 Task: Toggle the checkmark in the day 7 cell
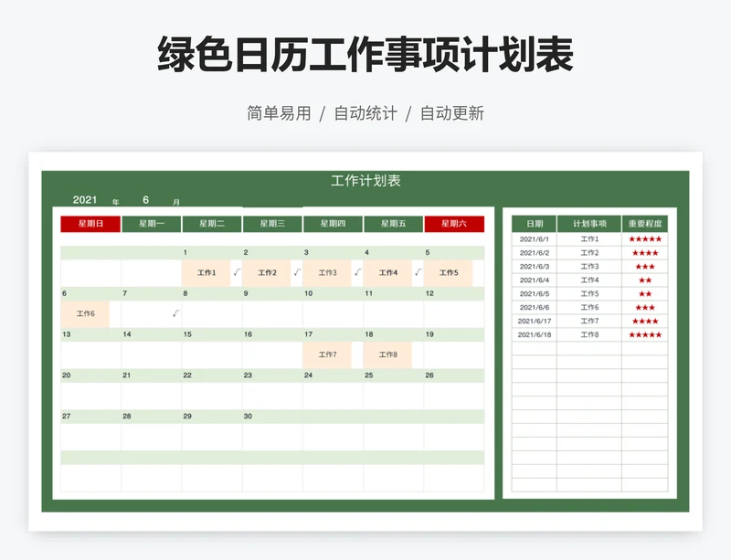175,314
